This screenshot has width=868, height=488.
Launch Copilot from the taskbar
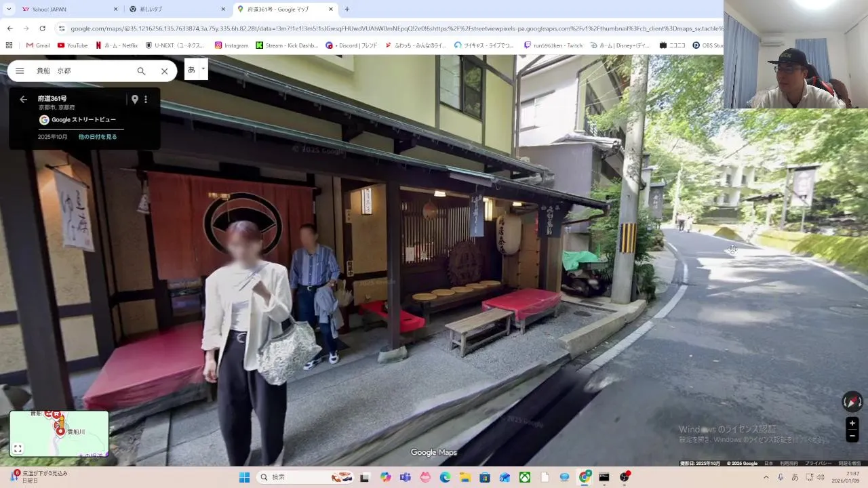386,477
